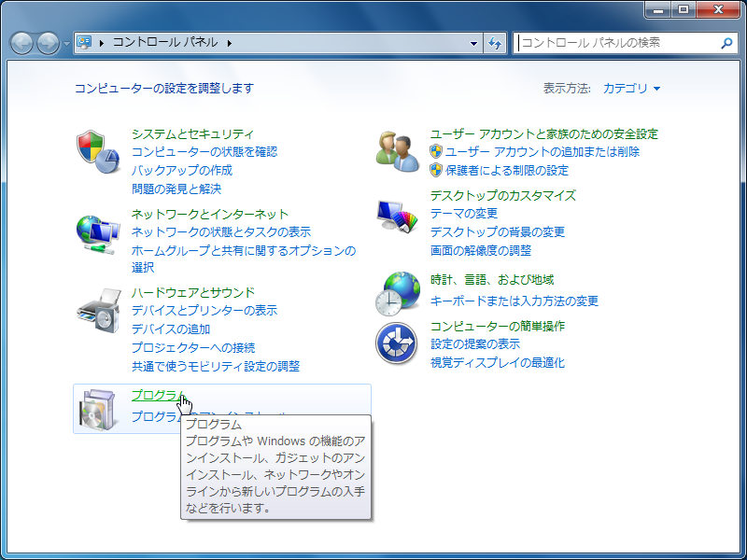Image resolution: width=747 pixels, height=560 pixels.
Task: Open ハードウェアとサウンド category
Action: (x=193, y=292)
